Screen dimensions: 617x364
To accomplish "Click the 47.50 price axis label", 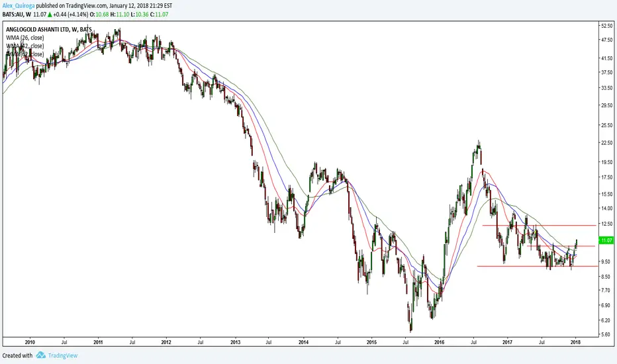I will tap(606, 40).
